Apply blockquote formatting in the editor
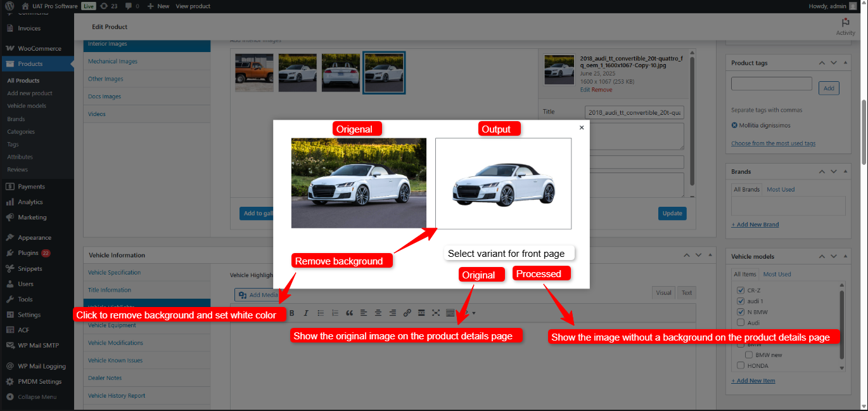Image resolution: width=868 pixels, height=411 pixels. pos(350,313)
